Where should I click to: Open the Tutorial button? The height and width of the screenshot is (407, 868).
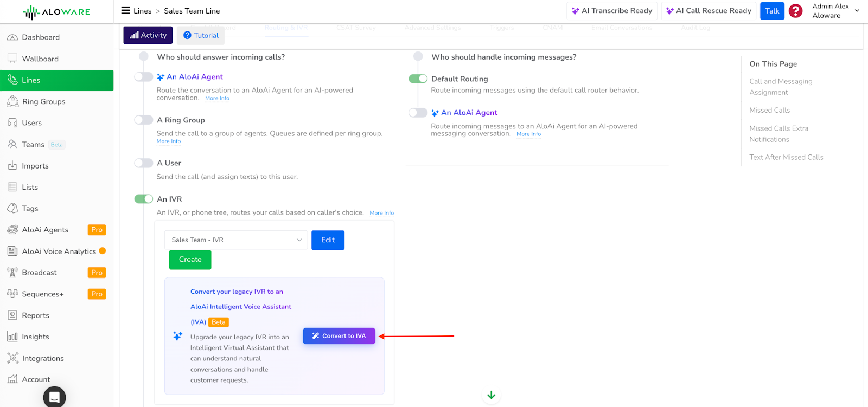[x=201, y=35]
